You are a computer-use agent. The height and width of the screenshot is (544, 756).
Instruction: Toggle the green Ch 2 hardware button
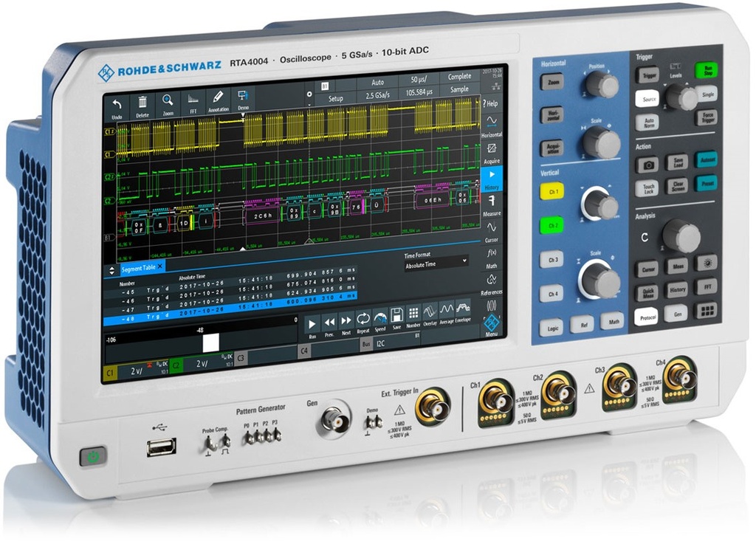pos(552,225)
